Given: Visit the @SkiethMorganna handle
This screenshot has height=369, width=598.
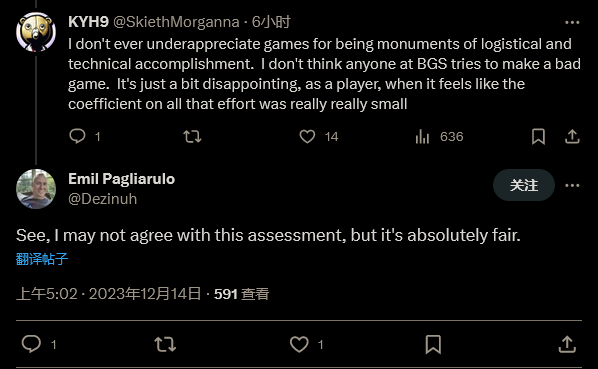Looking at the screenshot, I should (176, 22).
